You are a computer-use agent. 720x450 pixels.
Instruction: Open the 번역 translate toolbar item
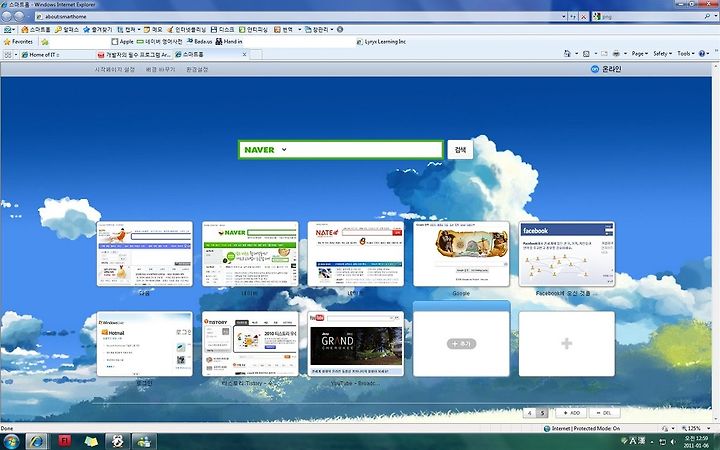[284, 29]
